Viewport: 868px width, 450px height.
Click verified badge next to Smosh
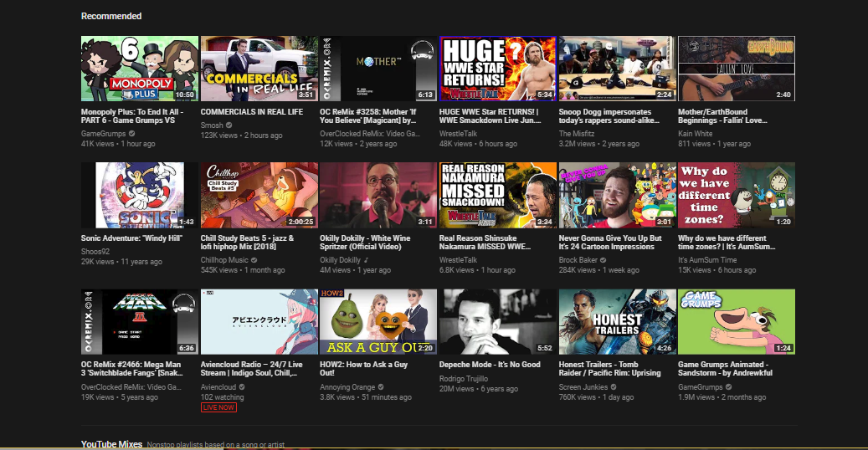coord(229,125)
